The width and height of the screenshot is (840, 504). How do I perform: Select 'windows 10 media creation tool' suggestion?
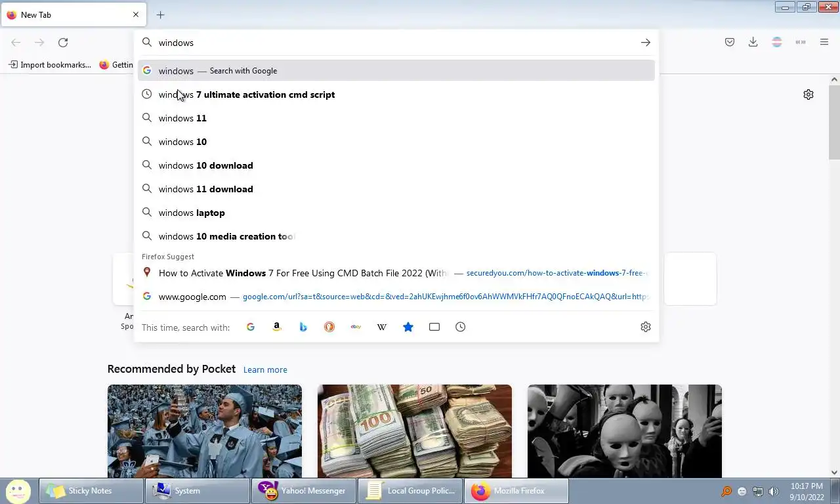396,236
